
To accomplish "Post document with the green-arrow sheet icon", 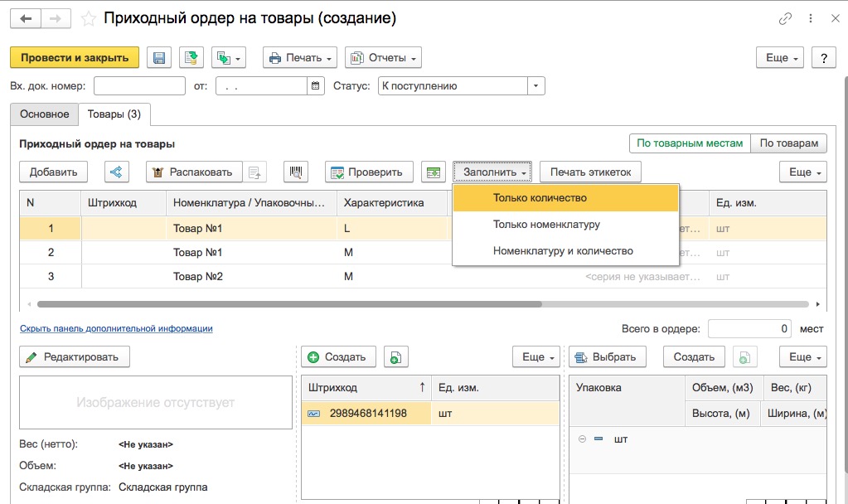I will 191,58.
